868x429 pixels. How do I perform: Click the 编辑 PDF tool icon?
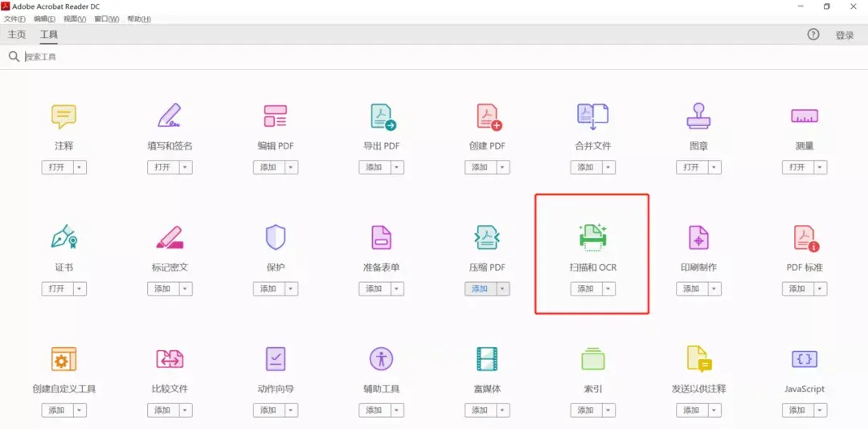point(275,116)
